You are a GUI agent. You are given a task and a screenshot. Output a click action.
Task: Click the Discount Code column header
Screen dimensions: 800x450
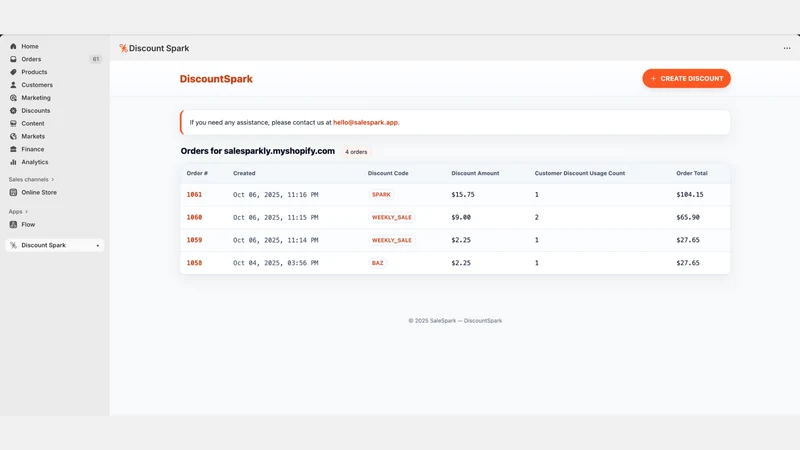(x=388, y=173)
